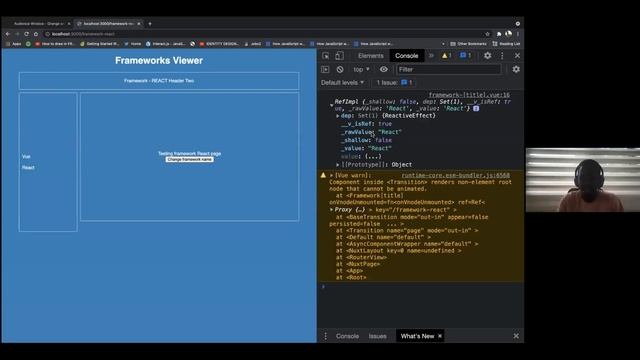The height and width of the screenshot is (360, 640).
Task: Click the yellow warning count badge
Action: [x=446, y=56]
